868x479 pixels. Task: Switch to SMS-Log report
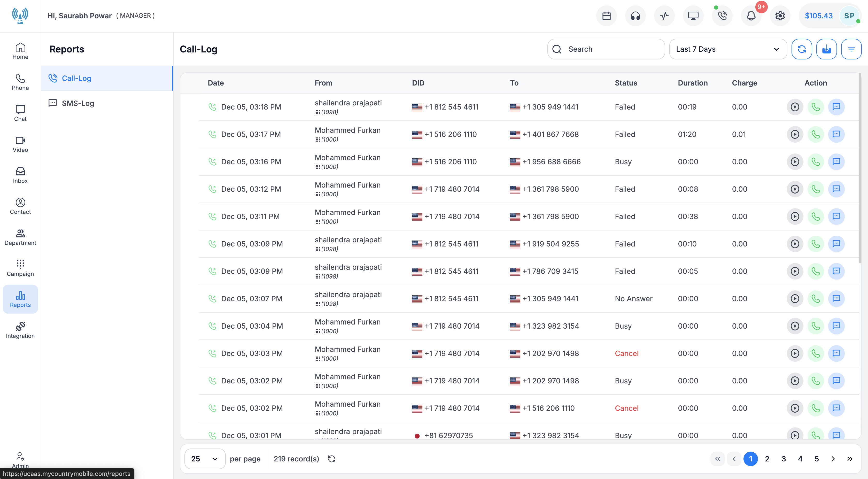click(x=78, y=103)
